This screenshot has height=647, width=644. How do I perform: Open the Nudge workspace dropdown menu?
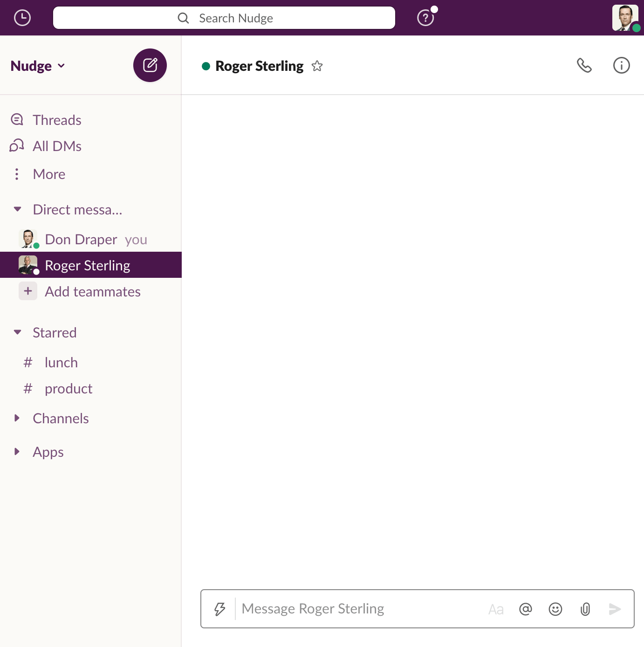point(38,66)
